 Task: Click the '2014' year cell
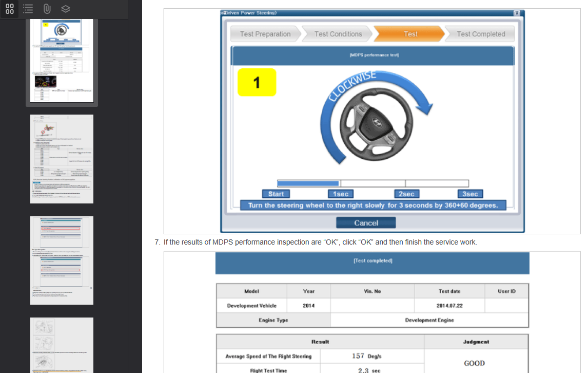pos(309,306)
